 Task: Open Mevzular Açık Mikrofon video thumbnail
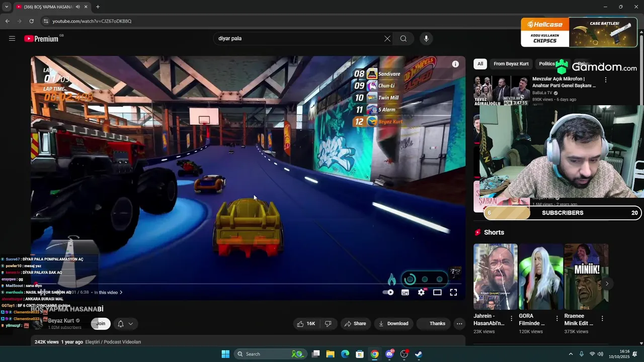[x=501, y=90]
